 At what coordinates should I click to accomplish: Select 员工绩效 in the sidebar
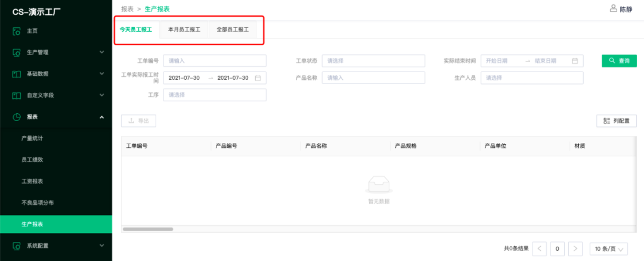point(32,160)
